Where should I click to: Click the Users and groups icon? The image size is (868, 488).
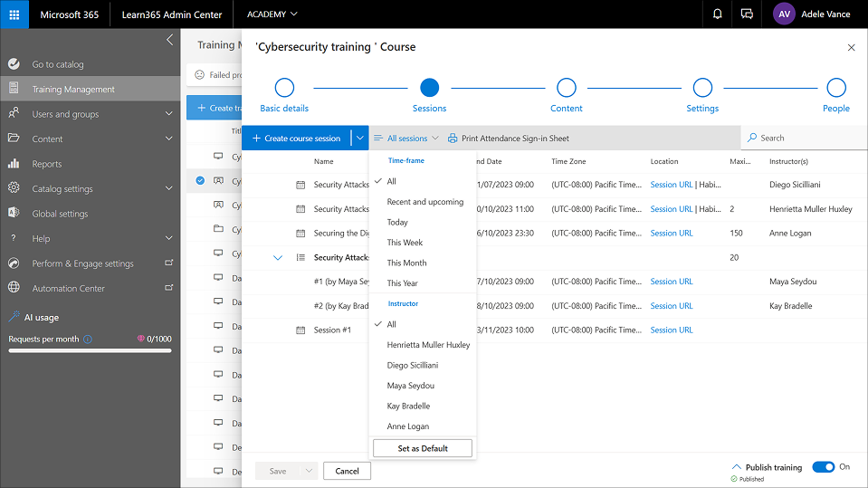[x=14, y=113]
